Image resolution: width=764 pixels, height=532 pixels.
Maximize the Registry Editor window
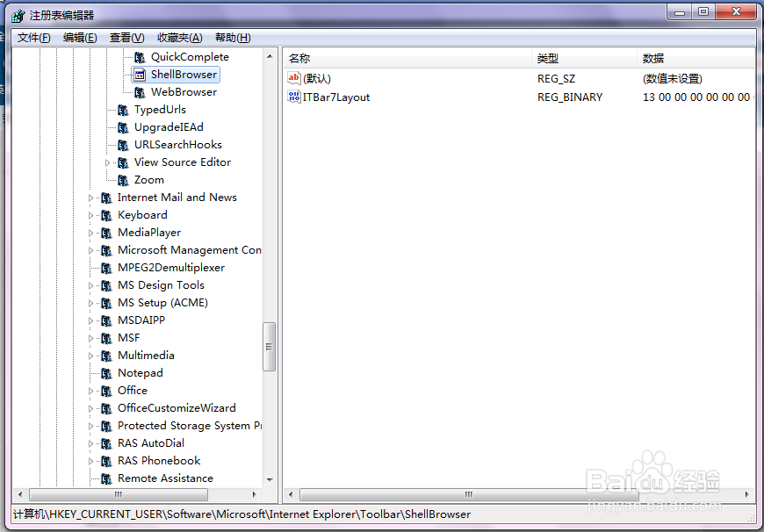tap(703, 11)
